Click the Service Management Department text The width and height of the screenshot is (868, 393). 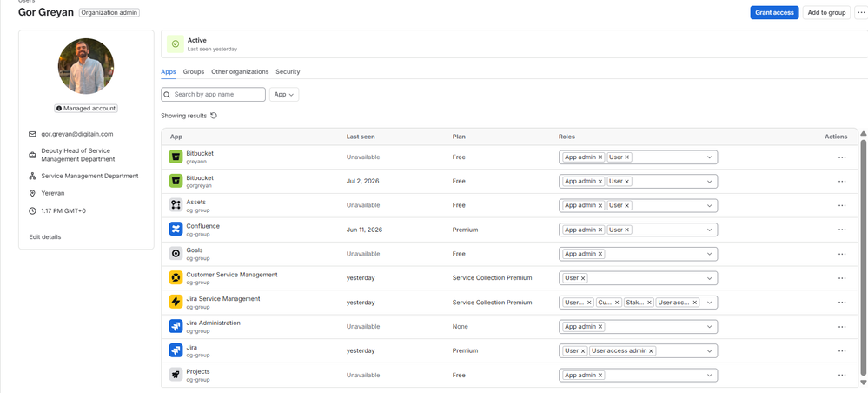click(x=89, y=176)
